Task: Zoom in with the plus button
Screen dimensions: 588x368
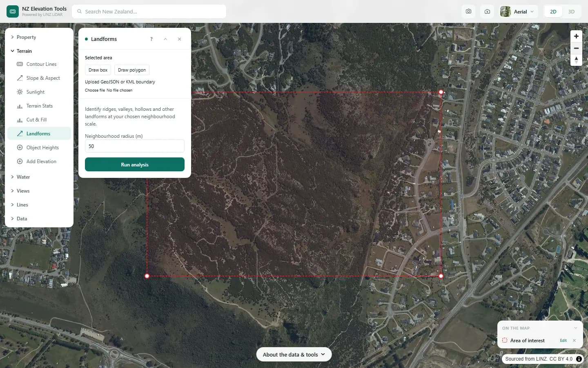Action: pos(576,36)
